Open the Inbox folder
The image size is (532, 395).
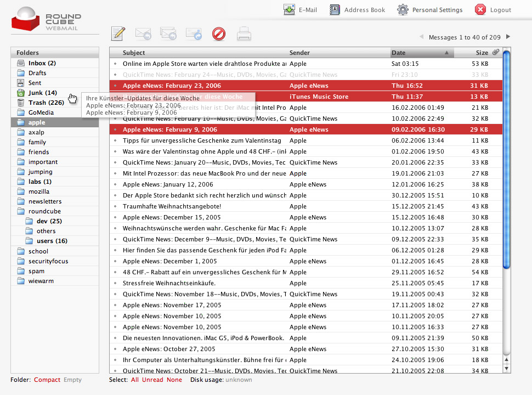pyautogui.click(x=42, y=63)
